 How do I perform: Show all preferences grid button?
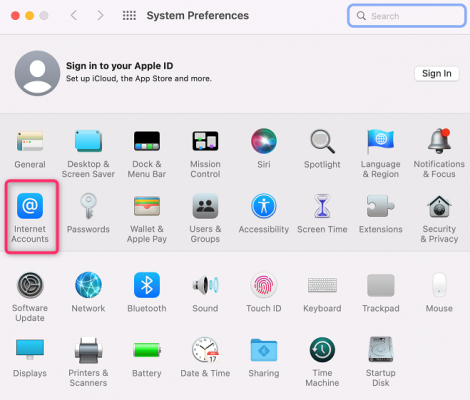(x=129, y=15)
